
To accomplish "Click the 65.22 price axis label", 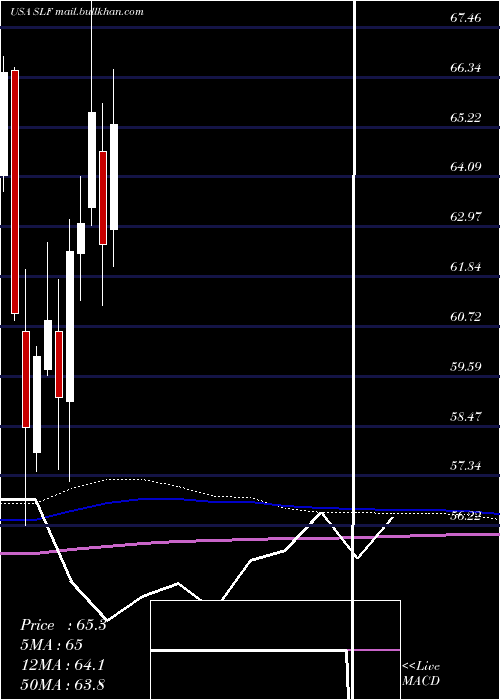I will pyautogui.click(x=466, y=117).
